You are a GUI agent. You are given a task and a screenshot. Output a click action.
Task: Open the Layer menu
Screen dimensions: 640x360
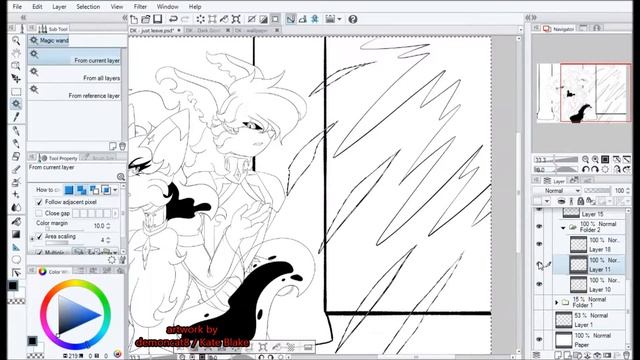[59, 7]
